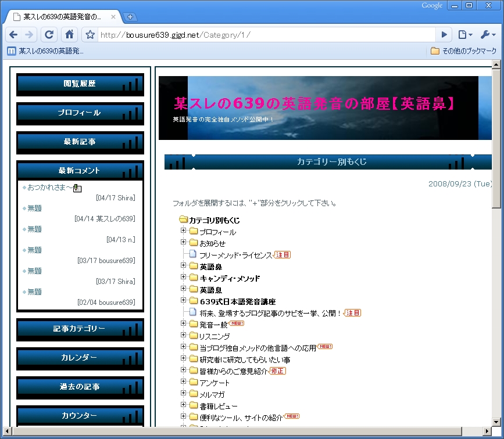Open the 最新記事 sidebar section
This screenshot has width=504, height=439.
[80, 142]
